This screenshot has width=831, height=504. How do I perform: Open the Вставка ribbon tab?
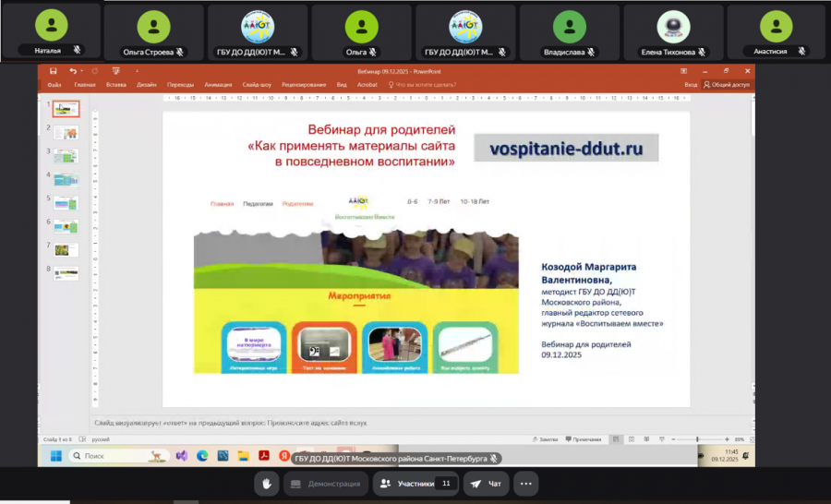pos(115,84)
